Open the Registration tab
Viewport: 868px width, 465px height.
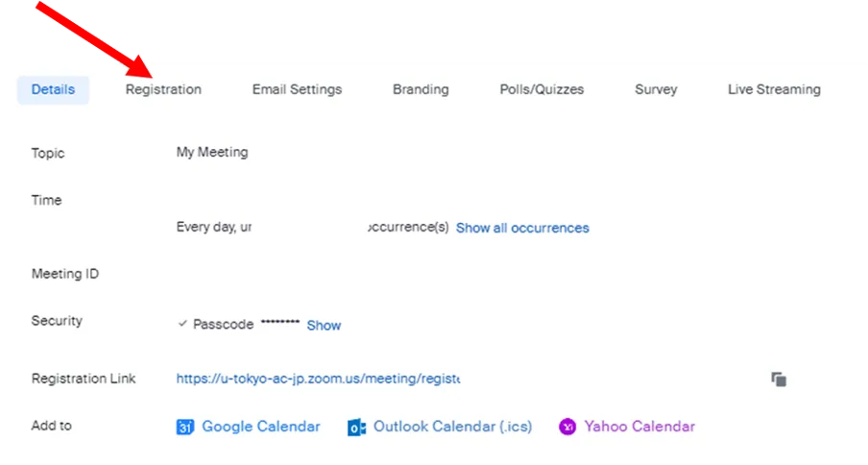[163, 89]
